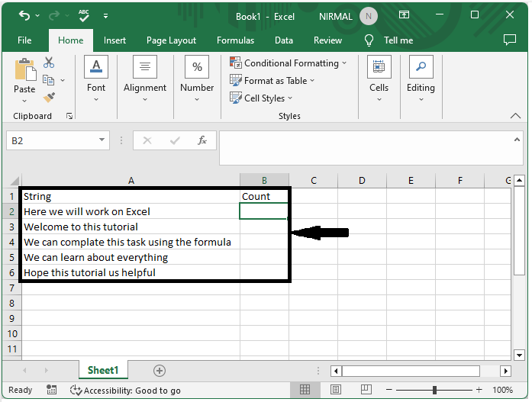Click the Cut scissors icon
Viewport: 532px width, 402px height.
coord(49,63)
